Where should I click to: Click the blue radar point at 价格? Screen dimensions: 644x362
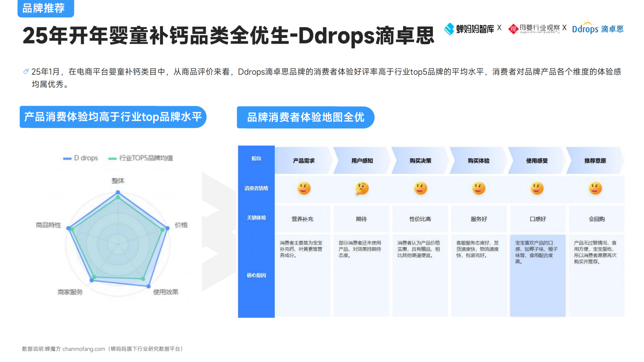coord(168,228)
